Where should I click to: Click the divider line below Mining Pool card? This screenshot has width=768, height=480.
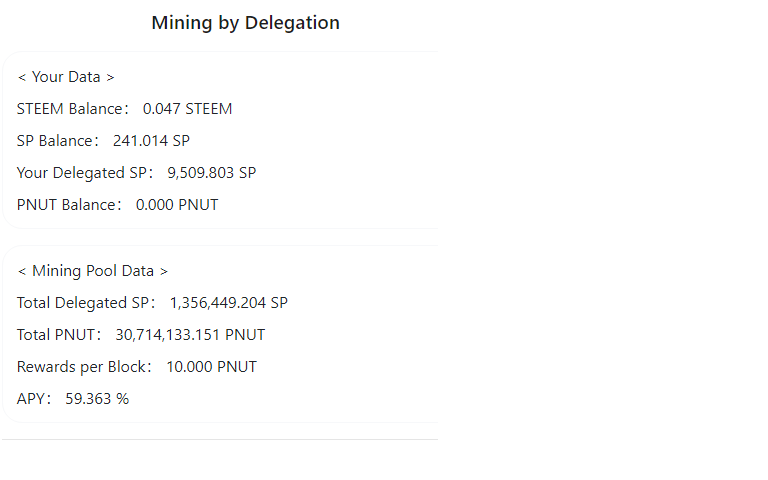click(x=220, y=439)
